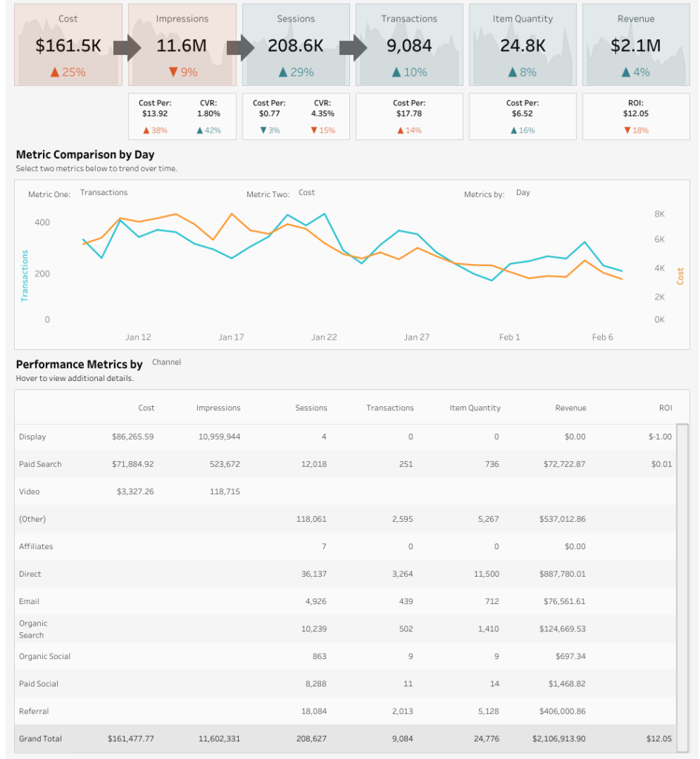This screenshot has width=700, height=759.
Task: Click the arrow between Impressions and Sessions
Action: 240,49
